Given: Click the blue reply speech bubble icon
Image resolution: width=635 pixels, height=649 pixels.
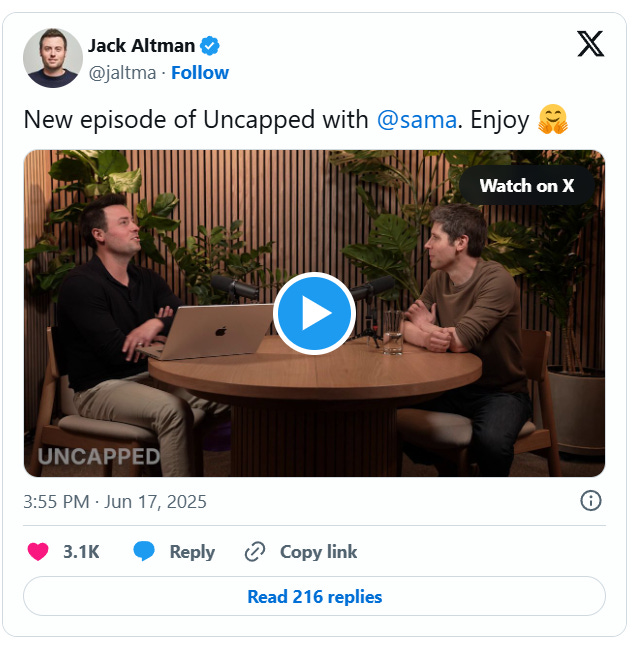Looking at the screenshot, I should 144,551.
